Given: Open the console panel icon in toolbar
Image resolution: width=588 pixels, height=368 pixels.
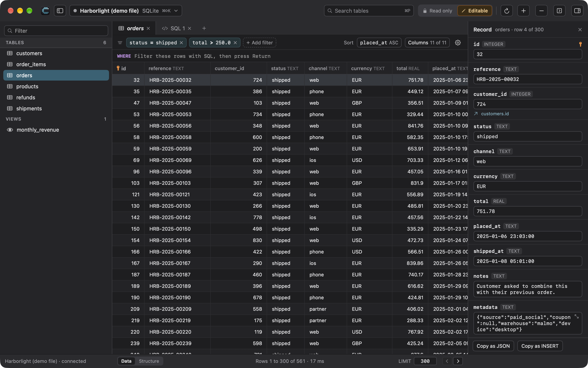Looking at the screenshot, I should tap(559, 11).
